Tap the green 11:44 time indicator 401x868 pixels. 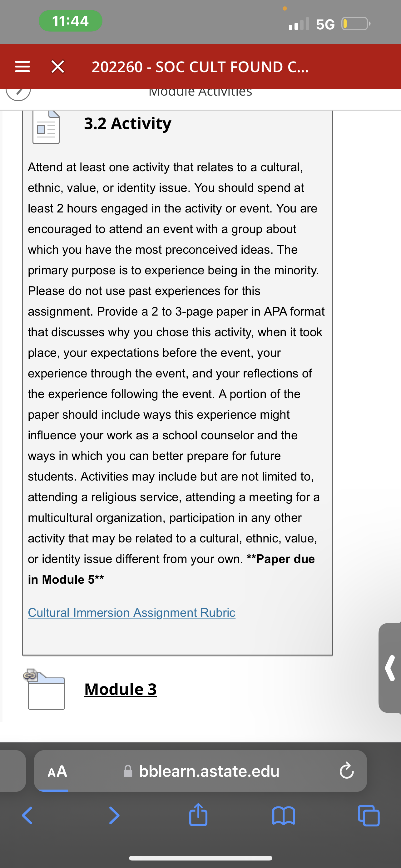[70, 21]
